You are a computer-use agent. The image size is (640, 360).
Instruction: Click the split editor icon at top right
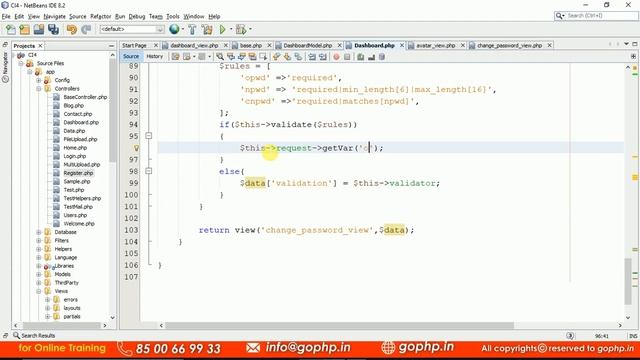coord(633,56)
